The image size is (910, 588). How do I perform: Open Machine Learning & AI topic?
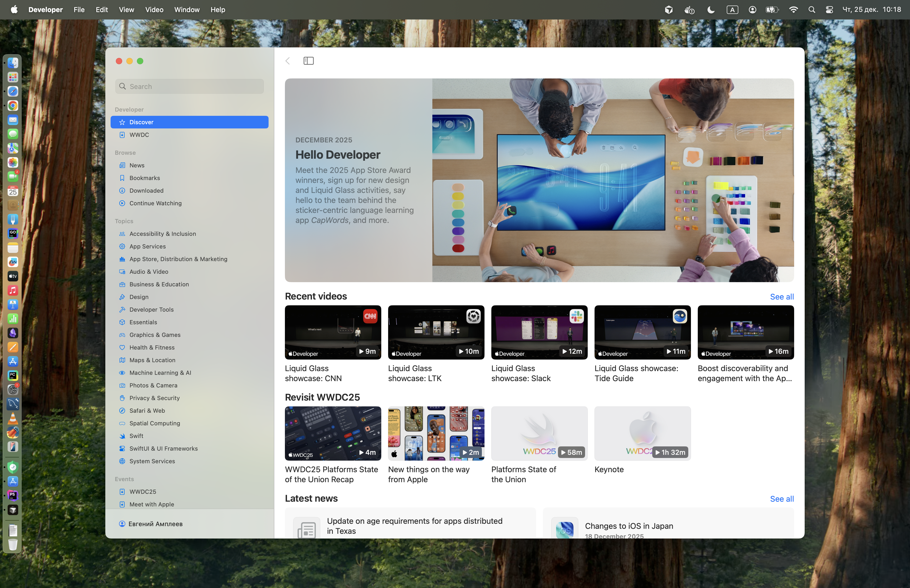tap(160, 373)
